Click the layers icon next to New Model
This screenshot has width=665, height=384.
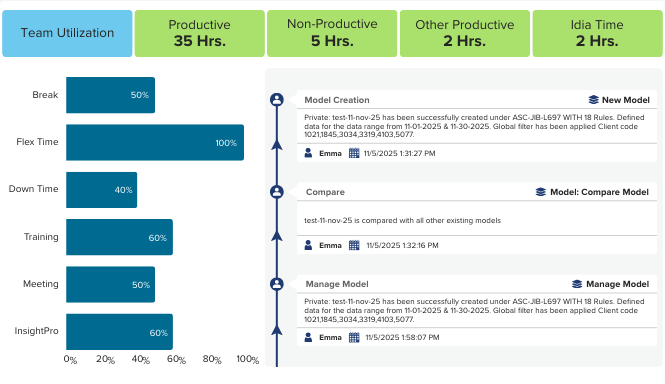594,100
